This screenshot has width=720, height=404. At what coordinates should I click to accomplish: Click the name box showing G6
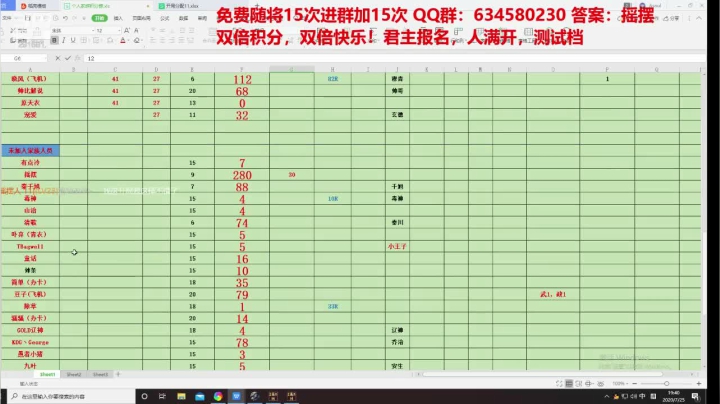pyautogui.click(x=24, y=58)
